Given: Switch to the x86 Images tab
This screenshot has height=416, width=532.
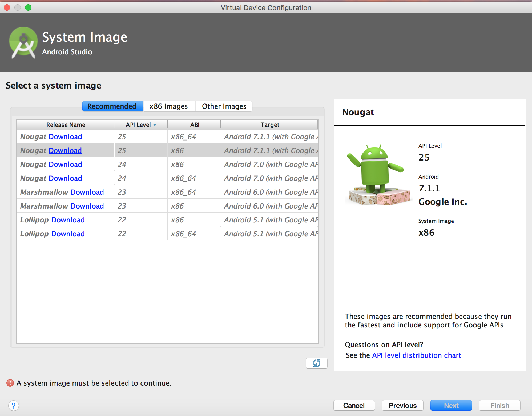Looking at the screenshot, I should (x=169, y=106).
